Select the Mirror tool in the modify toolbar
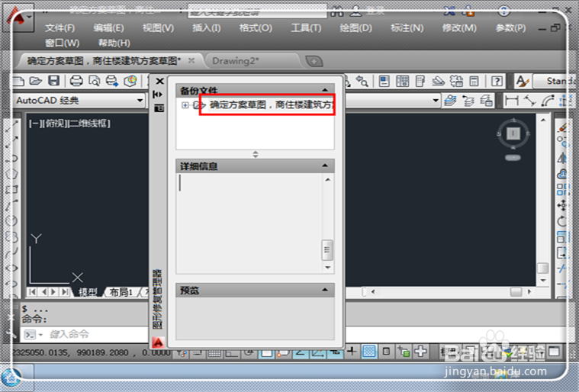This screenshot has height=392, width=579. (x=562, y=158)
